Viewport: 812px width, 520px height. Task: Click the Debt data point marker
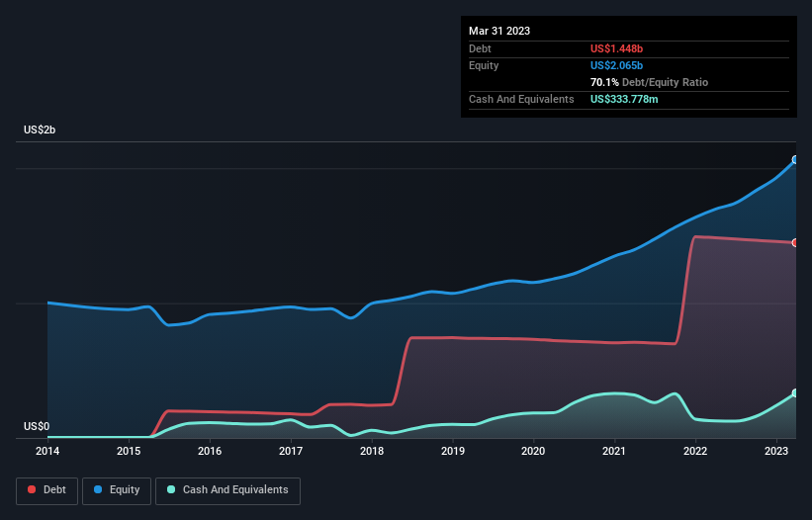pos(795,242)
